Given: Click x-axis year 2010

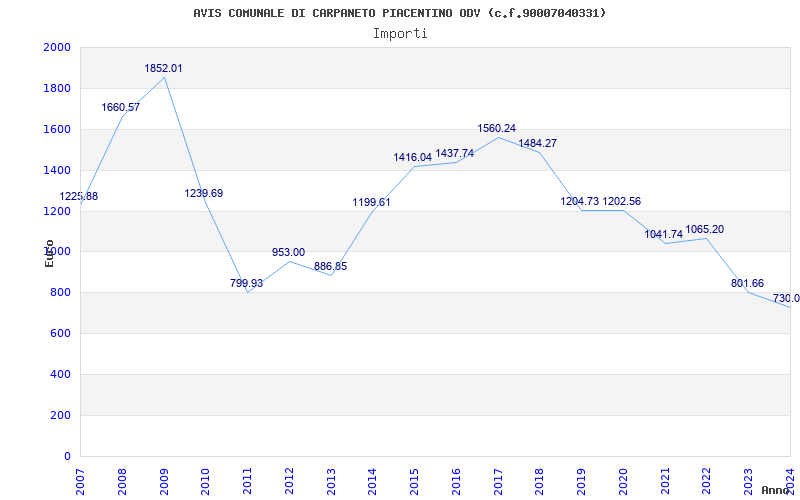Looking at the screenshot, I should (206, 481).
